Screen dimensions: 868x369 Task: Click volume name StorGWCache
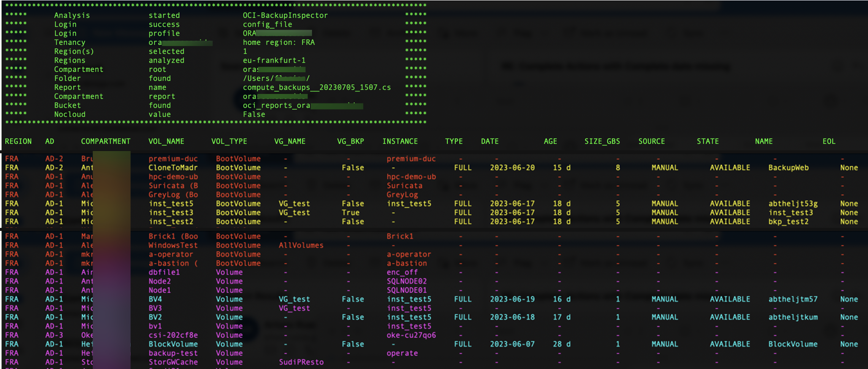pos(173,362)
